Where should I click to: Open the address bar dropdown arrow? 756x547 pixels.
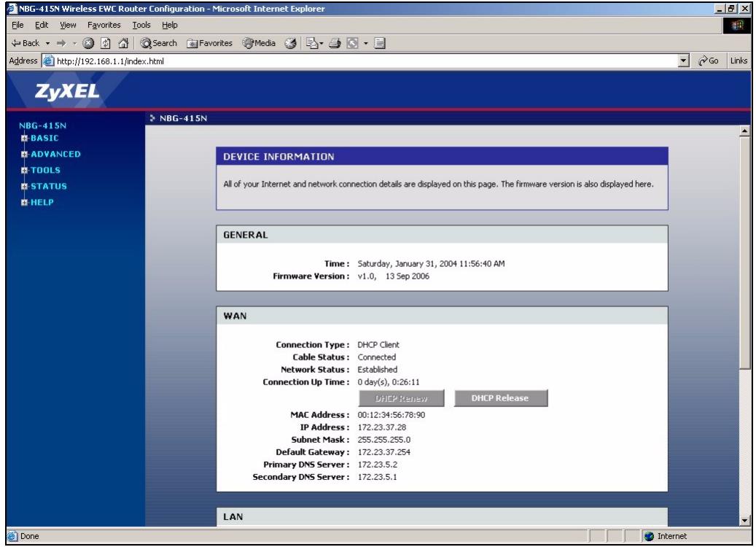click(683, 61)
